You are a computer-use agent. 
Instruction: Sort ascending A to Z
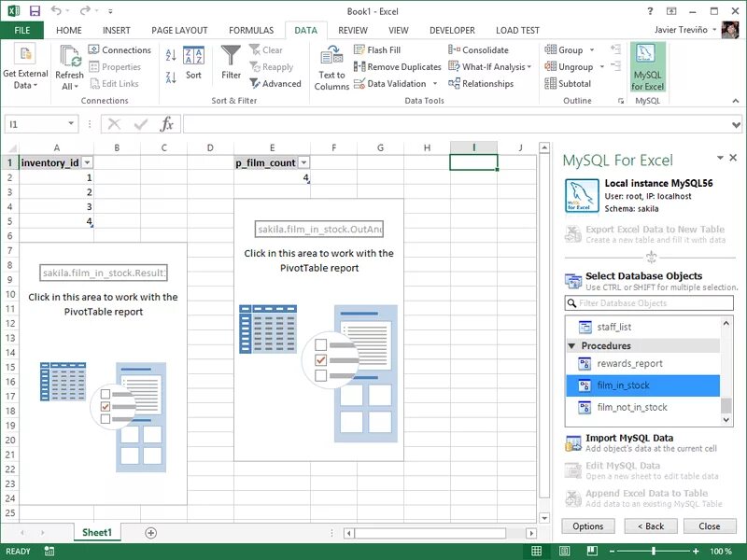tap(171, 55)
